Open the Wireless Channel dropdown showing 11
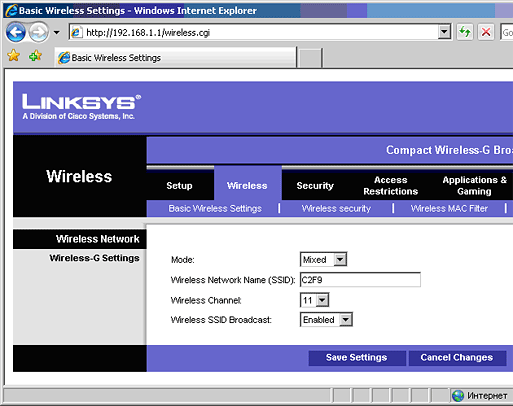This screenshot has width=513, height=406. click(314, 300)
